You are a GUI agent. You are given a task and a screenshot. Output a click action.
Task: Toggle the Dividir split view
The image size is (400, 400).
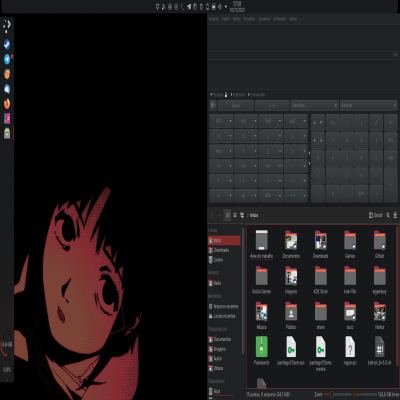[x=376, y=215]
